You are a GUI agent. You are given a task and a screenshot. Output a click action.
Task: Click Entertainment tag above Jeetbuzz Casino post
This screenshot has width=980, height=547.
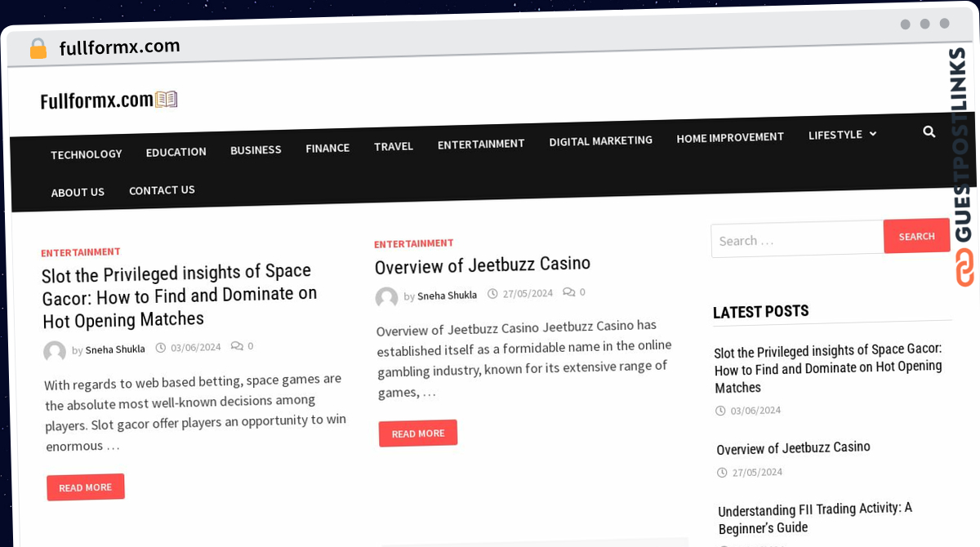click(414, 243)
